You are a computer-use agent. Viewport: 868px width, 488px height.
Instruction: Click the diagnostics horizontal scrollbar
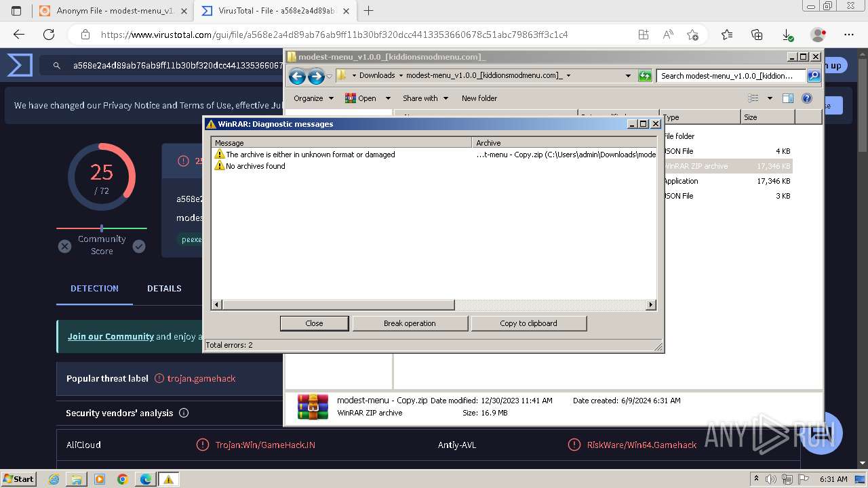[434, 305]
